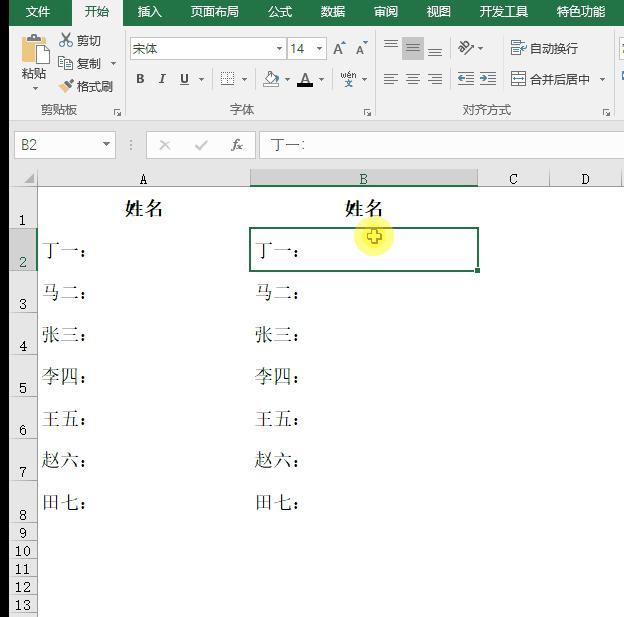Toggle italic formatting
Image resolution: width=624 pixels, height=617 pixels.
click(x=162, y=79)
